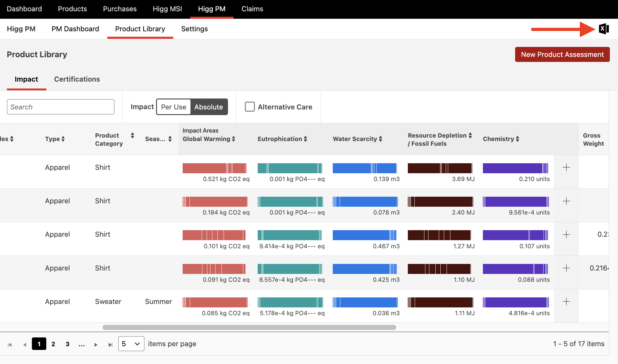Image resolution: width=618 pixels, height=364 pixels.
Task: Select the Product Library tab
Action: pyautogui.click(x=140, y=29)
